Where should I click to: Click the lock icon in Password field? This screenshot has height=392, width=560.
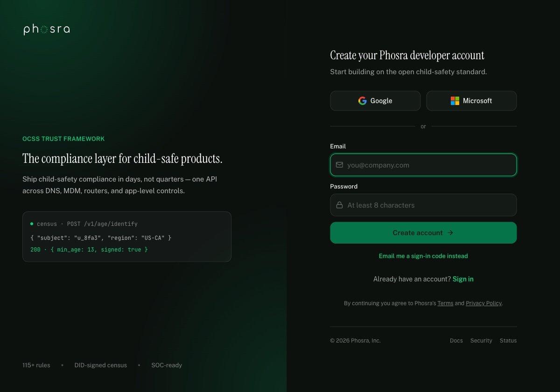pos(339,205)
